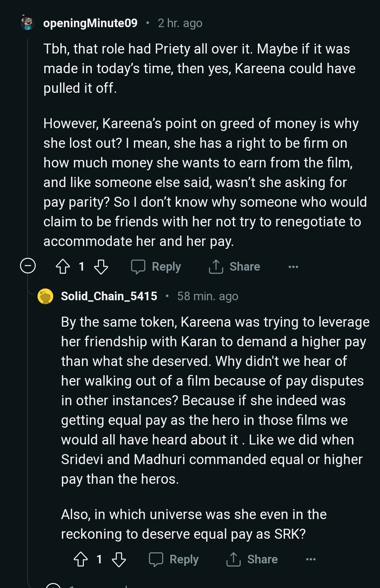This screenshot has width=380, height=588.
Task: Click openingMinute09's avatar image
Action: (27, 23)
